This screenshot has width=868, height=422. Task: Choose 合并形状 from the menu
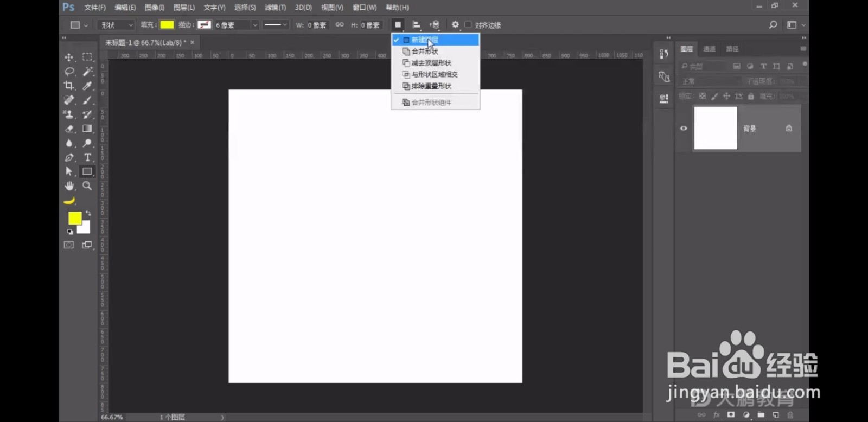click(435, 52)
